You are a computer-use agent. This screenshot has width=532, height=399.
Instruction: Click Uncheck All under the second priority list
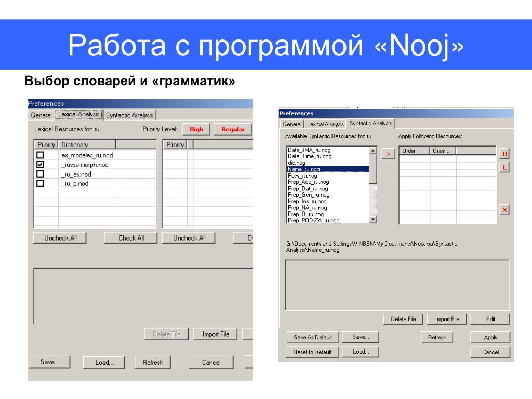point(189,238)
